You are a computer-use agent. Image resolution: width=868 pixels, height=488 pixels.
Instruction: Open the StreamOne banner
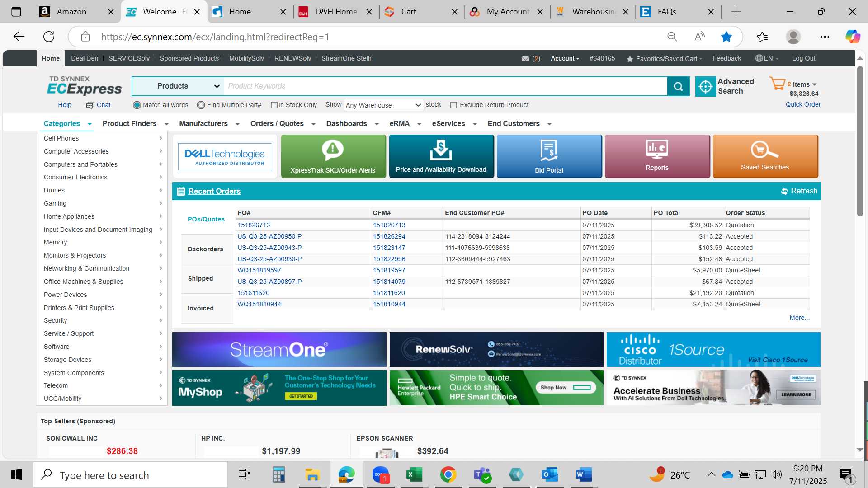(279, 349)
